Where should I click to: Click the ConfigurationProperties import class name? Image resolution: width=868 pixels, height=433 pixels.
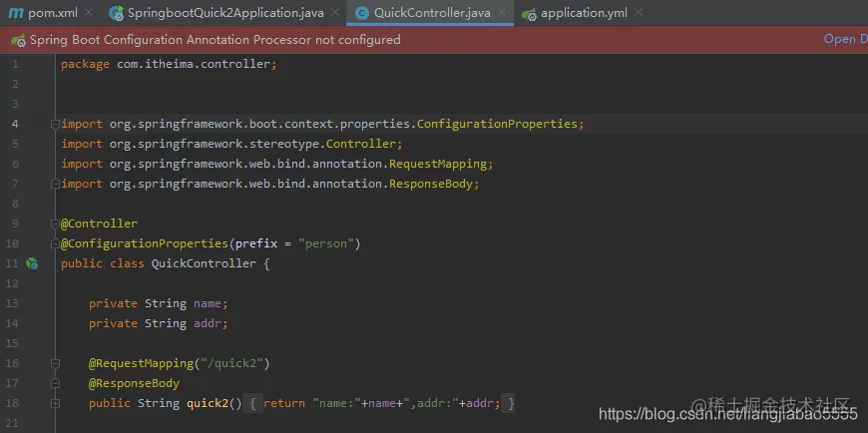497,124
